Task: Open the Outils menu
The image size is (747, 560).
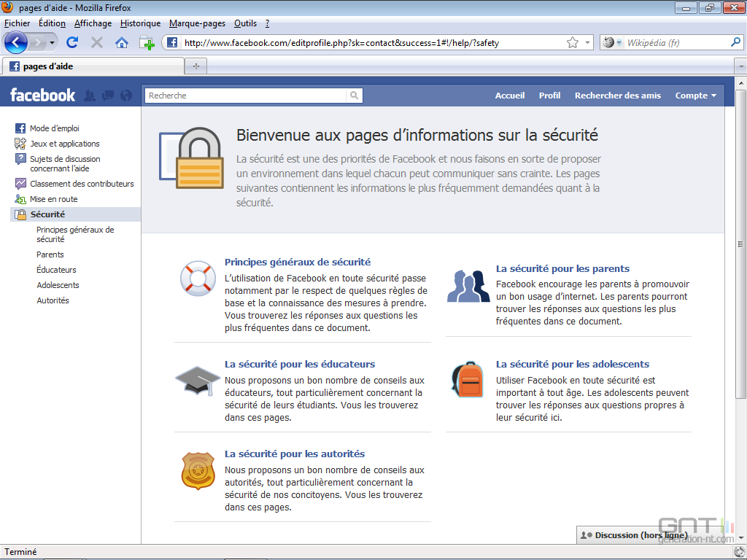Action: click(x=245, y=23)
